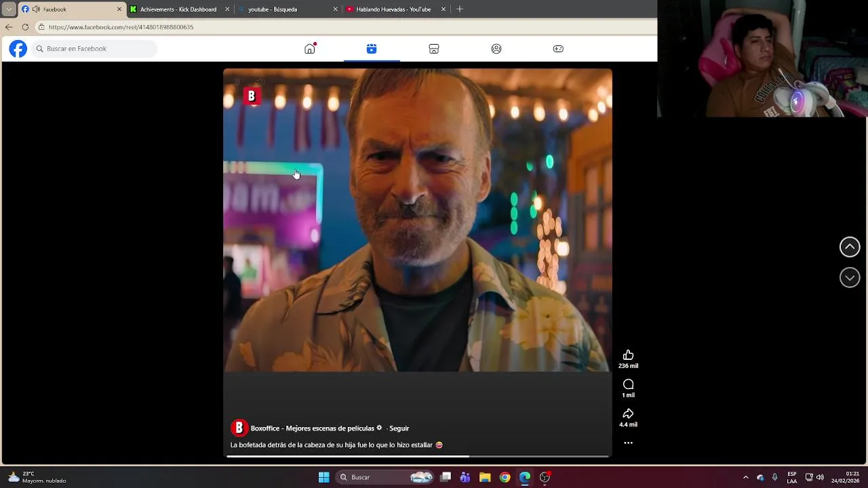Go to the next reel with down chevron
The image size is (868, 488).
coord(850,277)
